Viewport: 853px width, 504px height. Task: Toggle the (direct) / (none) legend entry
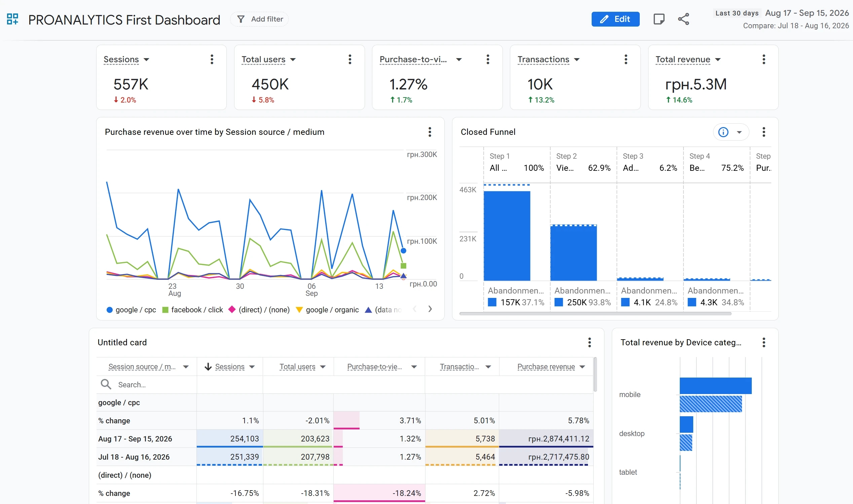pos(259,310)
